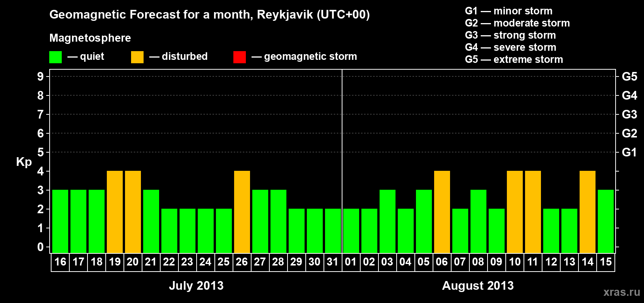Viewport: 644px width, 303px height.
Task: Click date label 22 on the axis
Action: coord(169,262)
